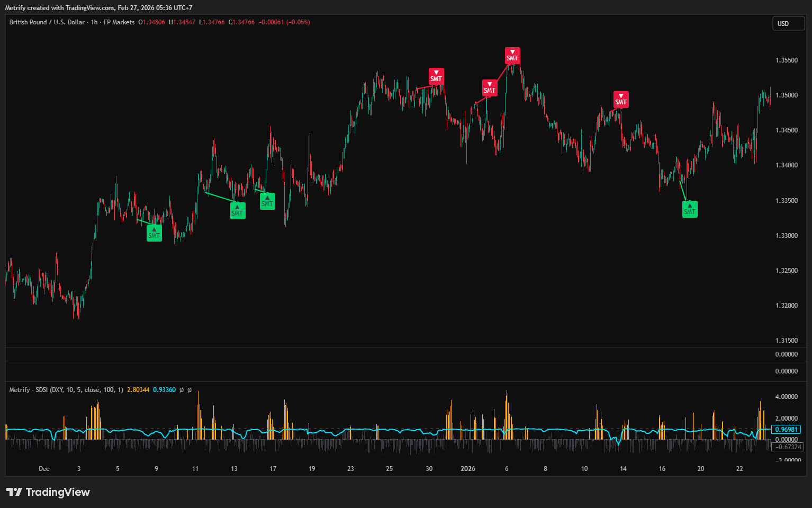
Task: Click the highlighted 0.96981 axis label
Action: [786, 430]
